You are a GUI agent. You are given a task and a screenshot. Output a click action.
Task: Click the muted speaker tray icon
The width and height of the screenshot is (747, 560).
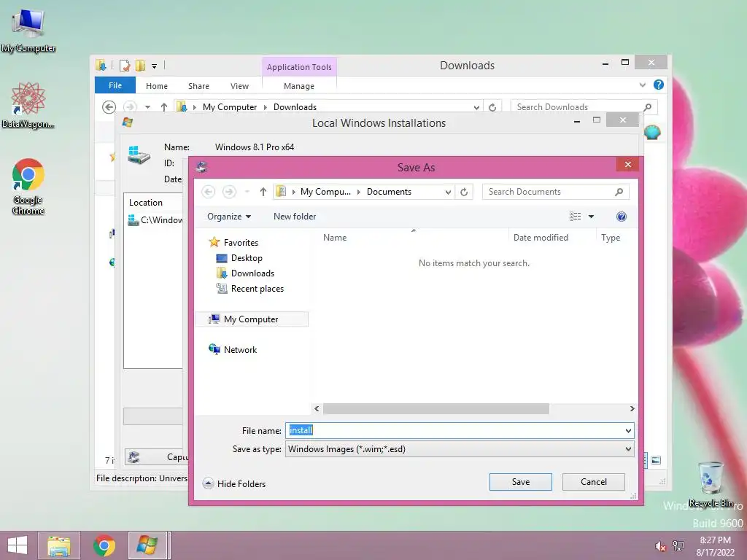[660, 546]
